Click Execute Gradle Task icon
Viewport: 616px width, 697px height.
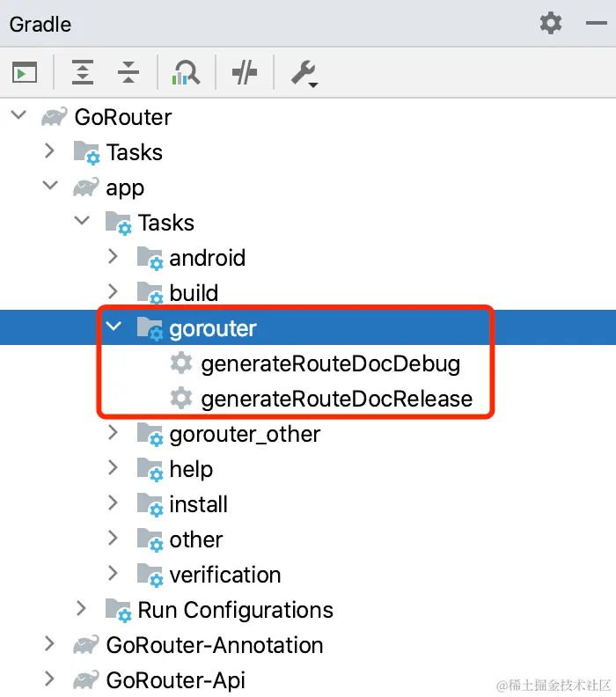coord(25,72)
